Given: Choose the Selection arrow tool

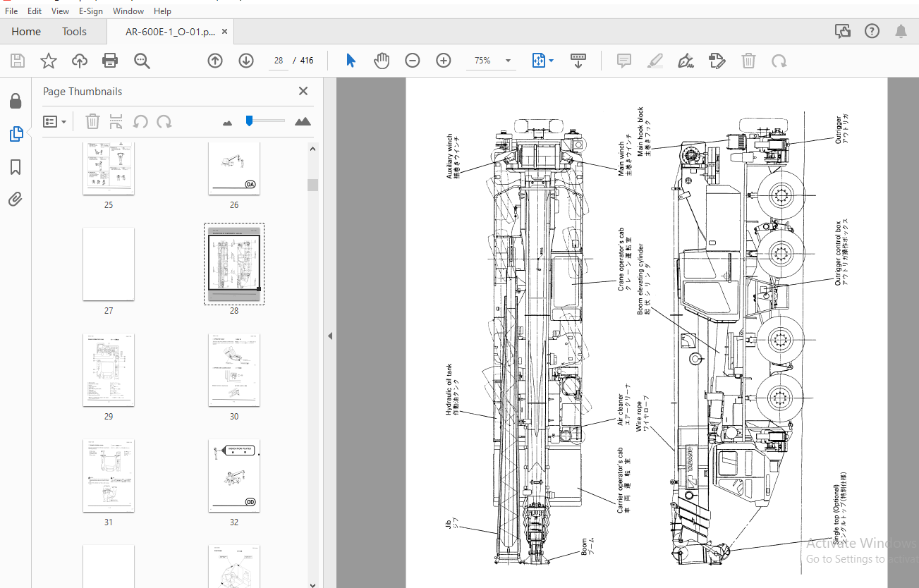Looking at the screenshot, I should tap(351, 61).
